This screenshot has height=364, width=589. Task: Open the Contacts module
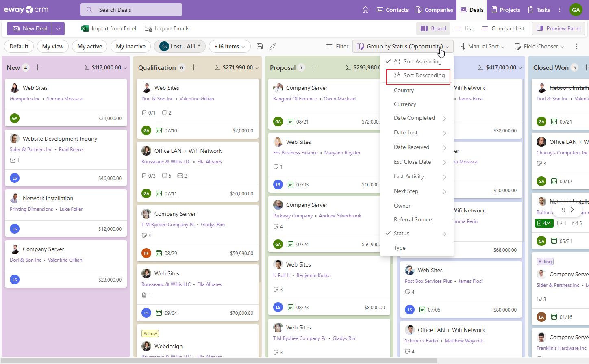[393, 10]
